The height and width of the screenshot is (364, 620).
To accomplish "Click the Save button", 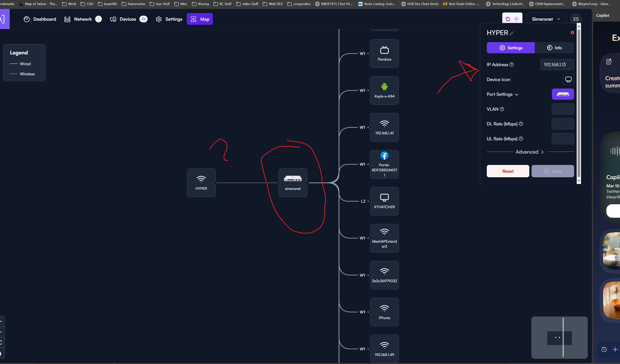I will 553,171.
